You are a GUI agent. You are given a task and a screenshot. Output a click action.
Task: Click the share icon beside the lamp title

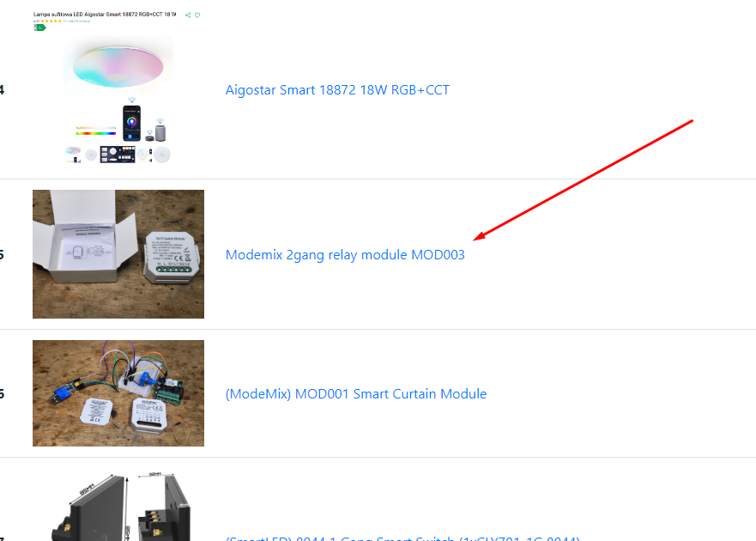coord(188,15)
